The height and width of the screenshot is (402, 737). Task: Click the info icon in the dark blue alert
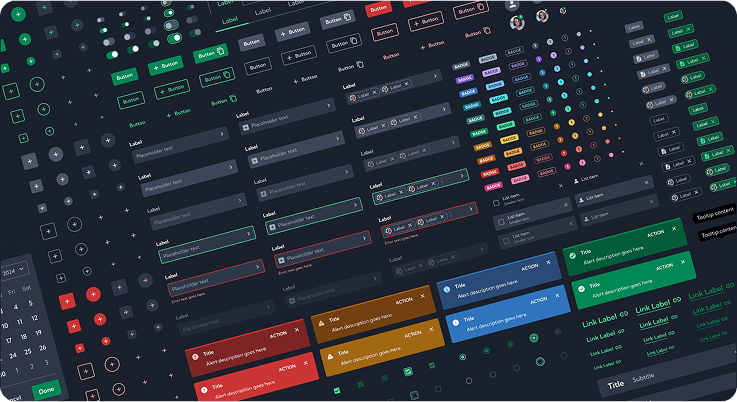[x=447, y=289]
